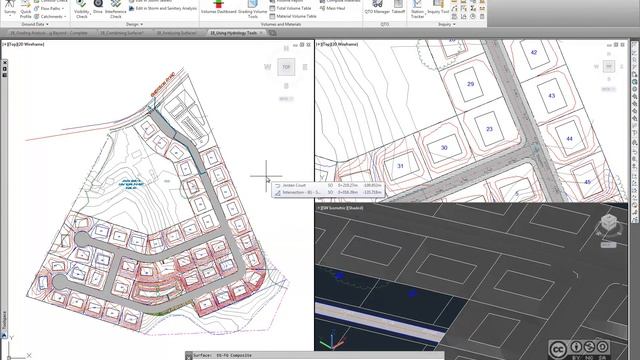Open Grading Volume Tools
Viewport: 640px width, 360px height.
click(x=252, y=9)
